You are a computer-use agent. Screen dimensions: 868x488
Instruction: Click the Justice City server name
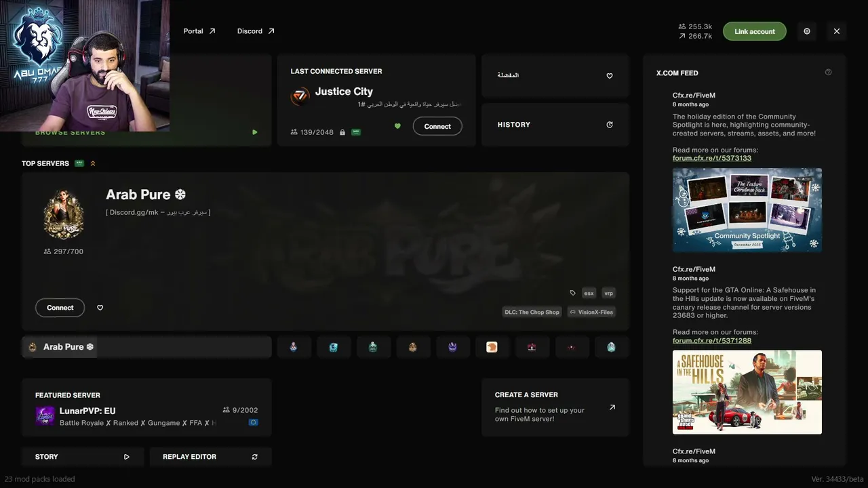[344, 91]
